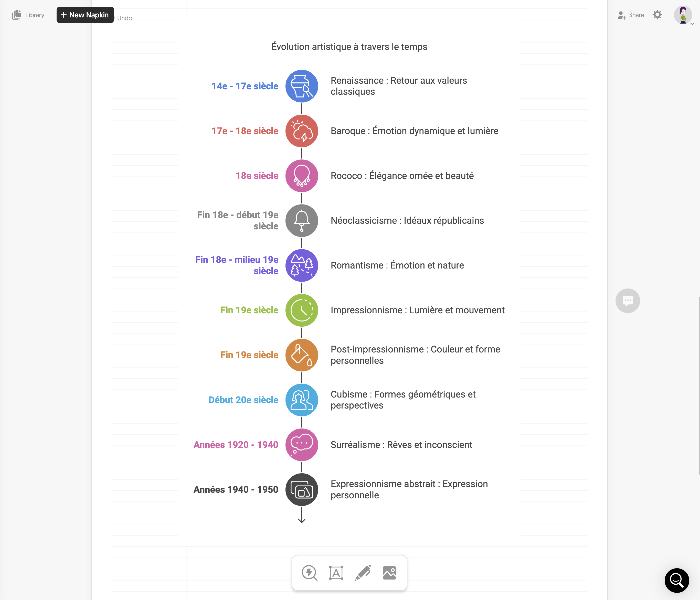Click the title Évolution artistique à travers le temps
This screenshot has height=600, width=700.
[x=349, y=47]
